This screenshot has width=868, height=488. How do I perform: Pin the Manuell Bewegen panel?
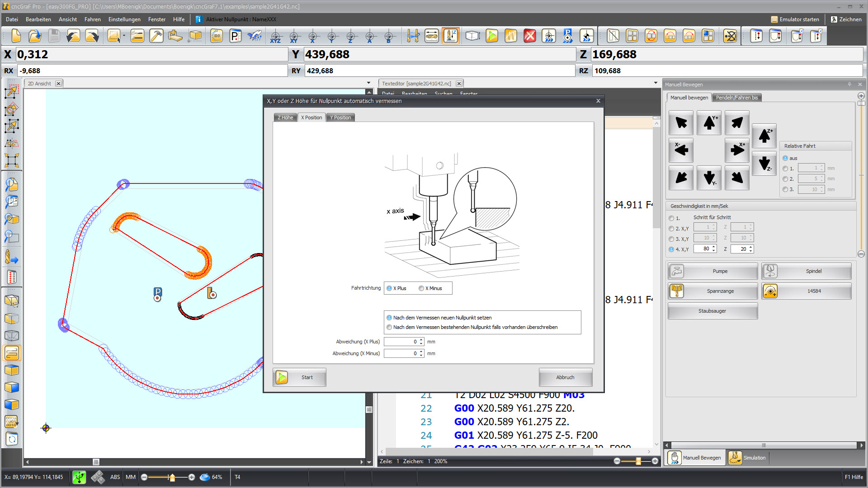849,84
